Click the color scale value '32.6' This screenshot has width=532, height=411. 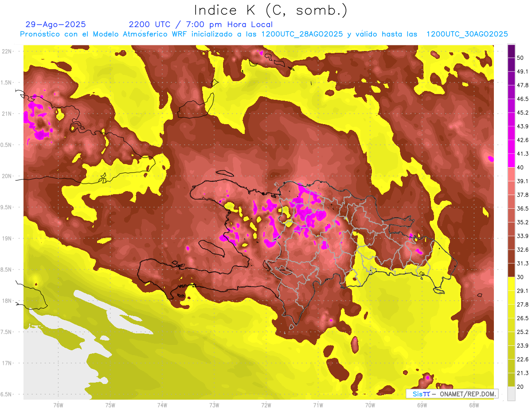[523, 250]
